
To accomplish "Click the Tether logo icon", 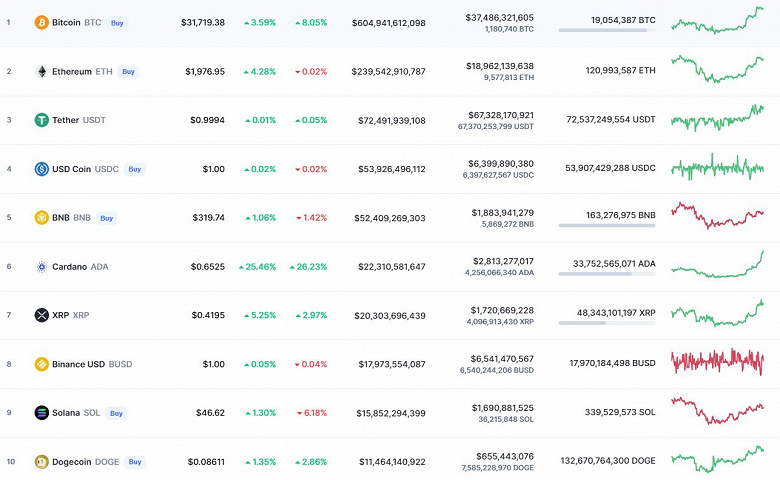I will click(41, 120).
